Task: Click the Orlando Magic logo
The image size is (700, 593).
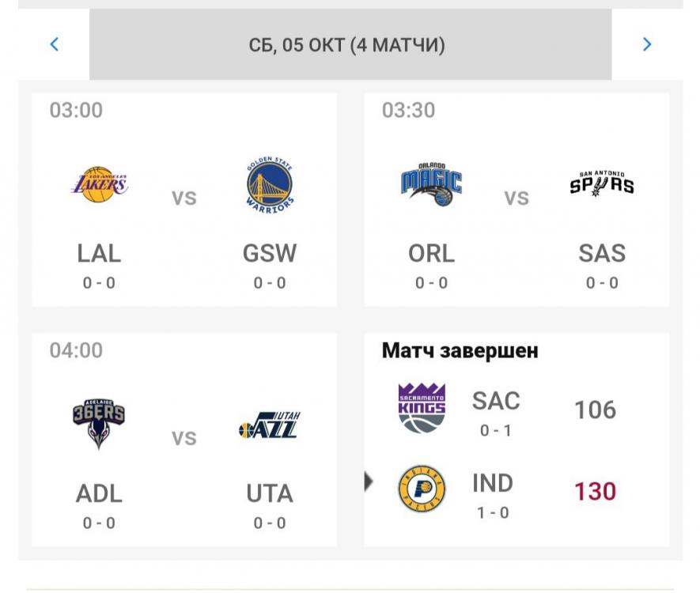Action: tap(431, 184)
